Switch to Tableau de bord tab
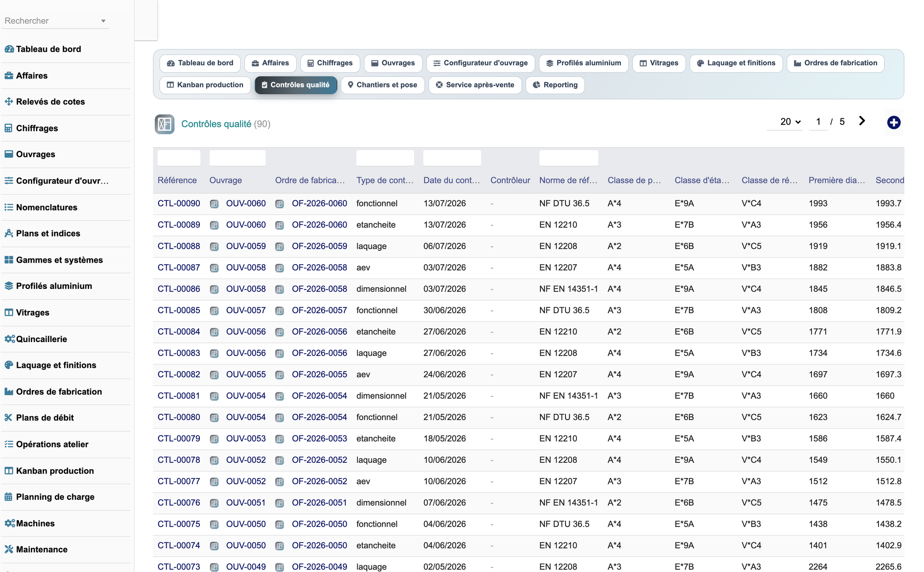Screen dimensions: 924x572 tap(200, 63)
